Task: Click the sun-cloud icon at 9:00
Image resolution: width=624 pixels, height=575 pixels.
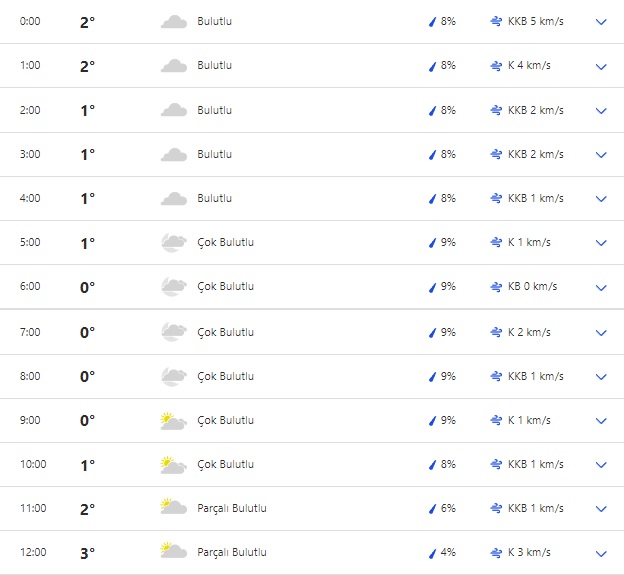Action: click(x=174, y=421)
